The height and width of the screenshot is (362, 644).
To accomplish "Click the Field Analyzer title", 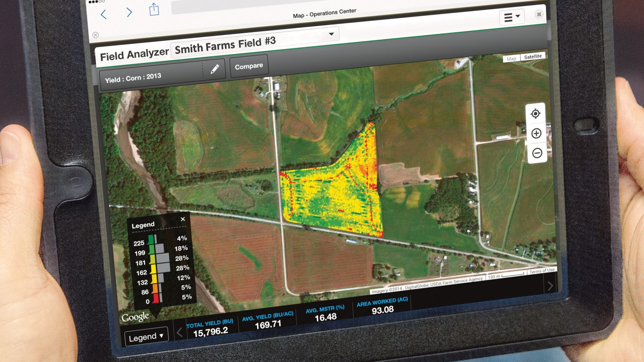I will click(134, 54).
